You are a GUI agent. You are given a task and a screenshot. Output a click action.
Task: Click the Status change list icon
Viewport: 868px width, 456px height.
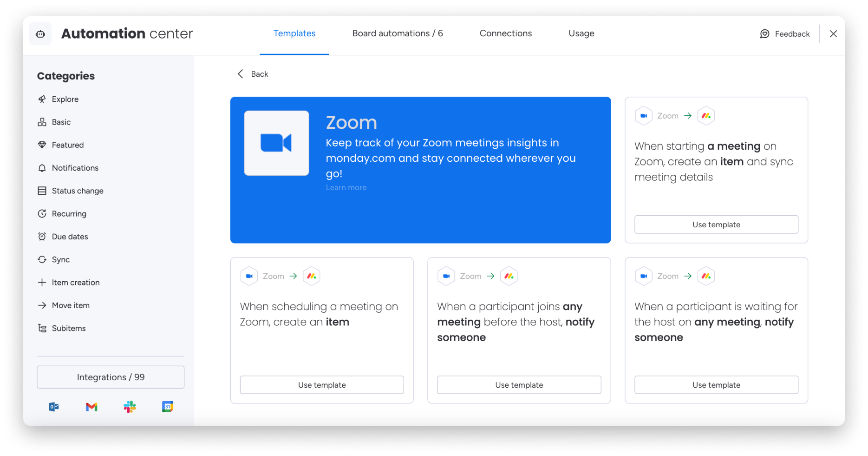tap(42, 191)
